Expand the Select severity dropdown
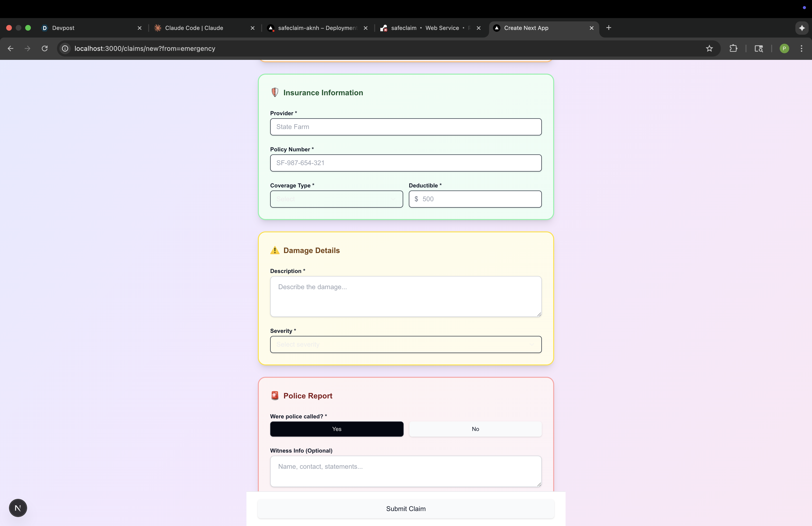The image size is (812, 526). (406, 344)
